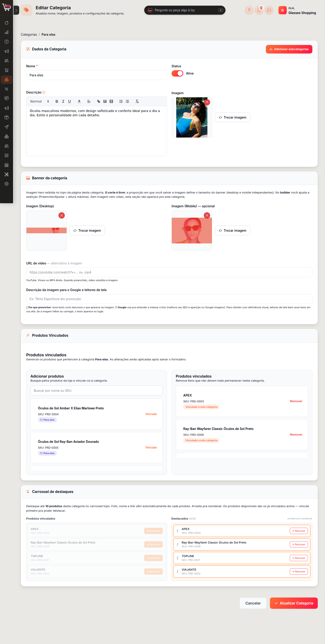Insert a video in the description editor
The image size is (325, 644).
[x=111, y=102]
